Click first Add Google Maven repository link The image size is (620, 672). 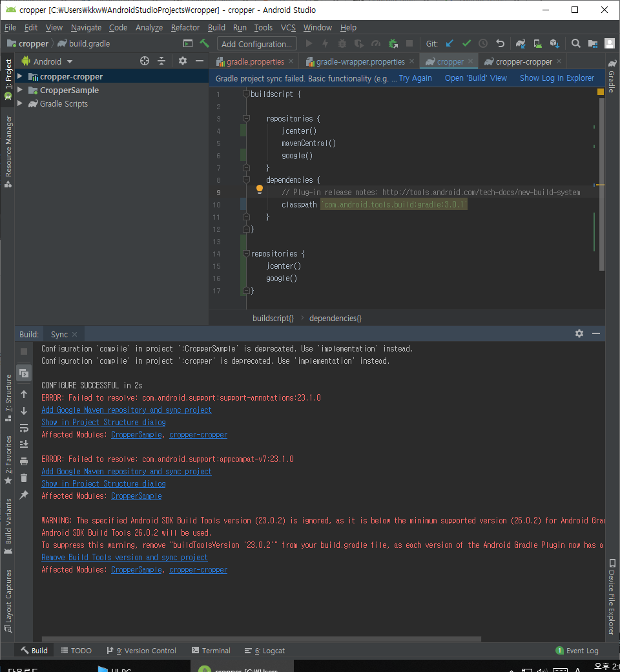[x=127, y=410]
